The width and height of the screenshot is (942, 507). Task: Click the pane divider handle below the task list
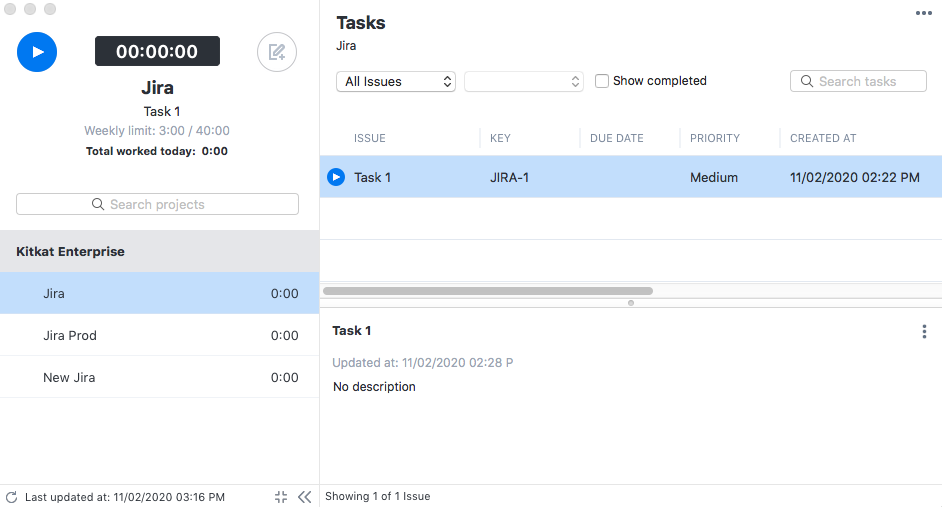tap(631, 303)
